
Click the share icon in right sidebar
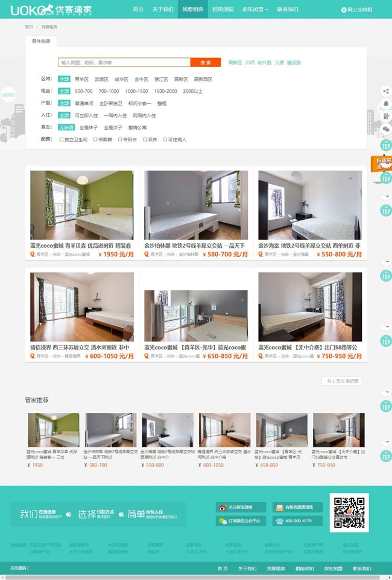[386, 91]
